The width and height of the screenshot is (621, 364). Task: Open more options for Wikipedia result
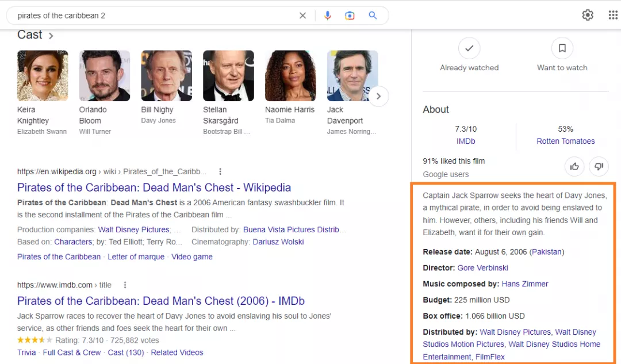click(x=220, y=171)
